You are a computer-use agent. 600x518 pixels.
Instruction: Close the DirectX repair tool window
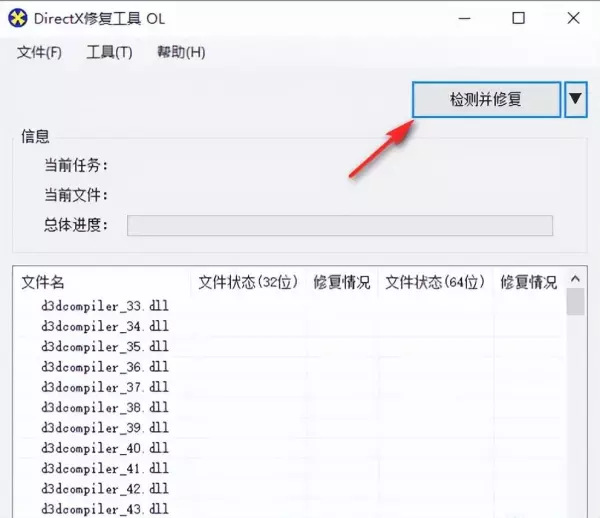coord(573,18)
